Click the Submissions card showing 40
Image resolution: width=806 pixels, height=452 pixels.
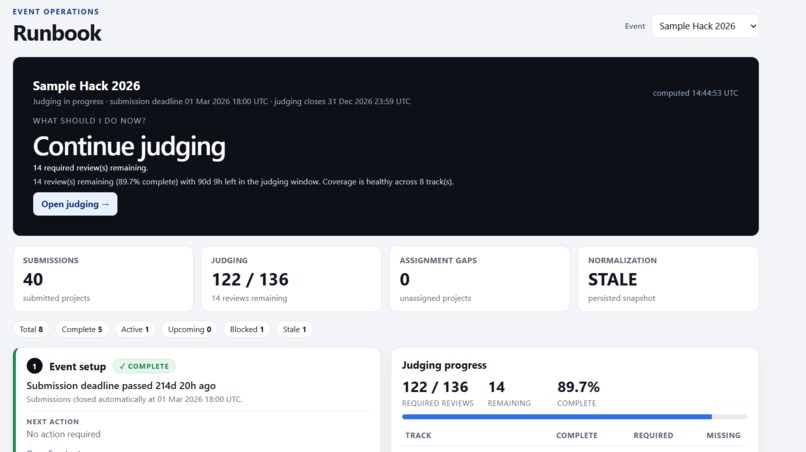[x=103, y=279]
